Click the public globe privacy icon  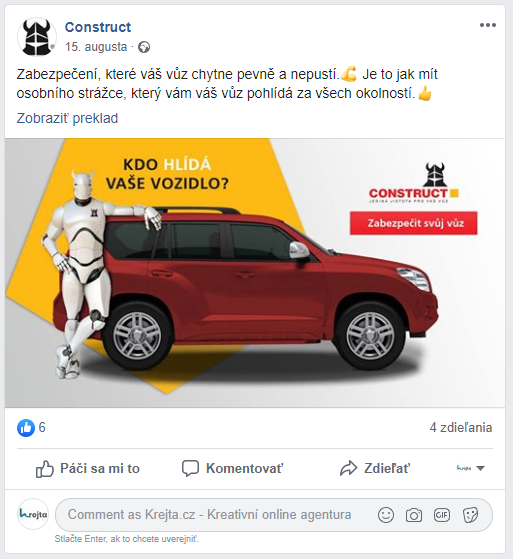coord(144,47)
